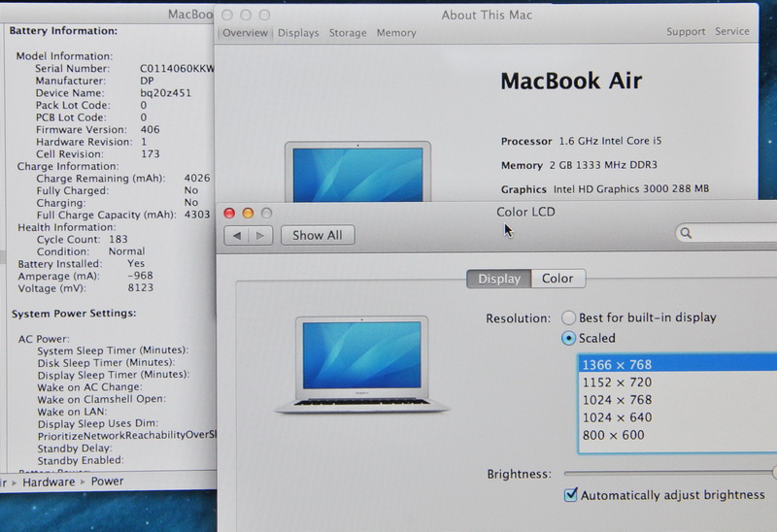Click the Brightness slider track
The width and height of the screenshot is (777, 532).
click(x=669, y=474)
